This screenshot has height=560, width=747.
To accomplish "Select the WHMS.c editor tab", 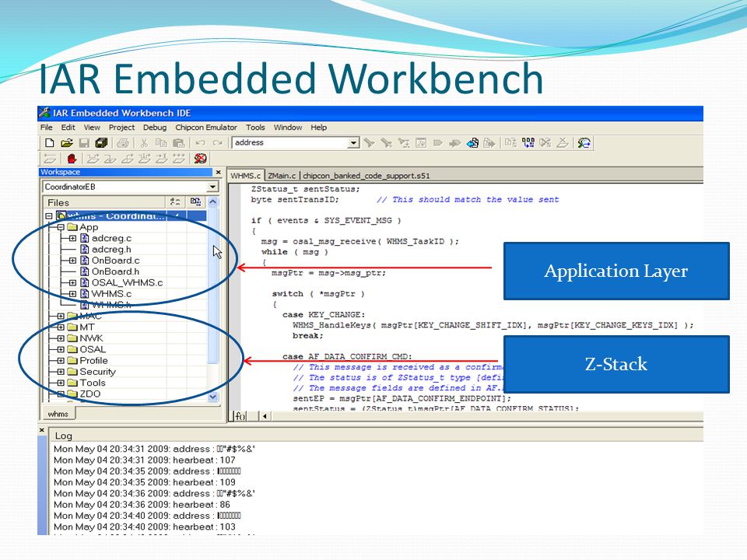I will 246,176.
